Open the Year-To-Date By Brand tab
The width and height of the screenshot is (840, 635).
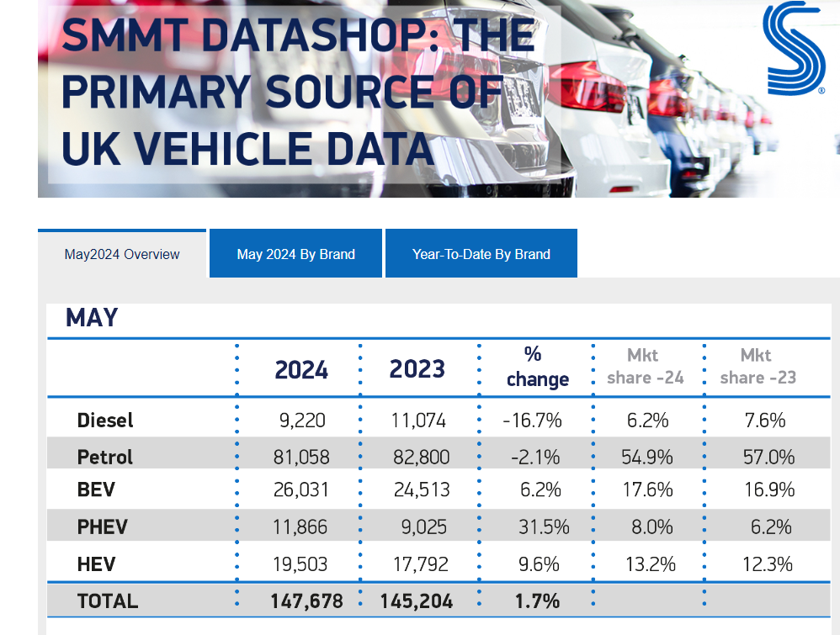pos(481,254)
